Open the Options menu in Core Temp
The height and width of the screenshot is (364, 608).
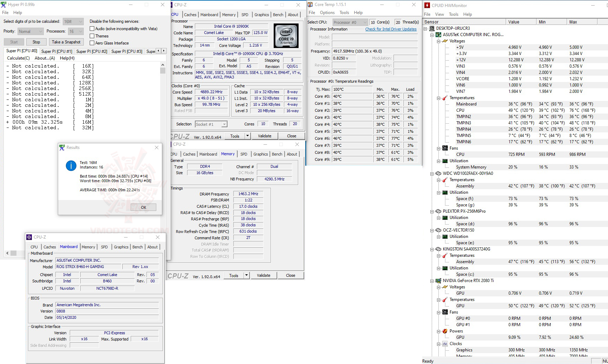pos(327,12)
